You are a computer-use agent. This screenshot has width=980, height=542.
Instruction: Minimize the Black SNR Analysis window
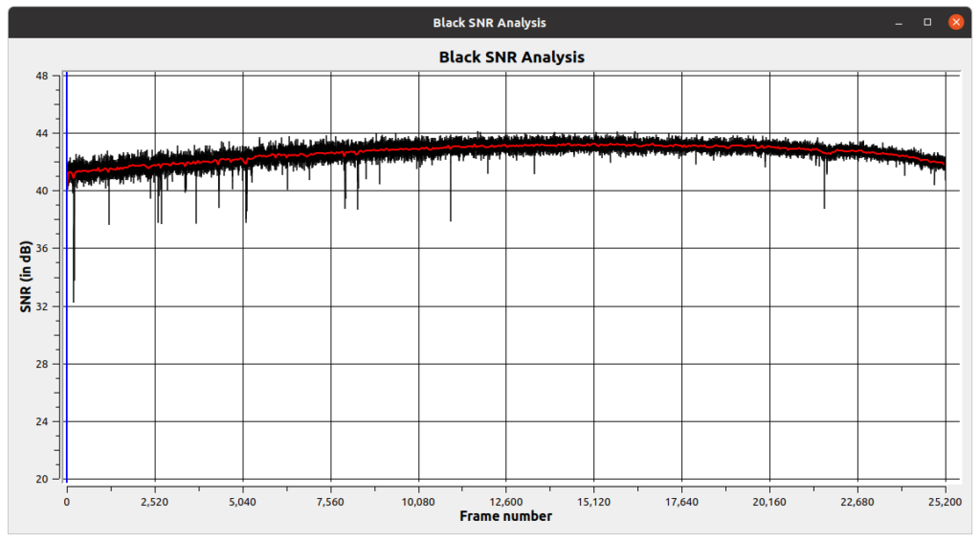click(898, 22)
